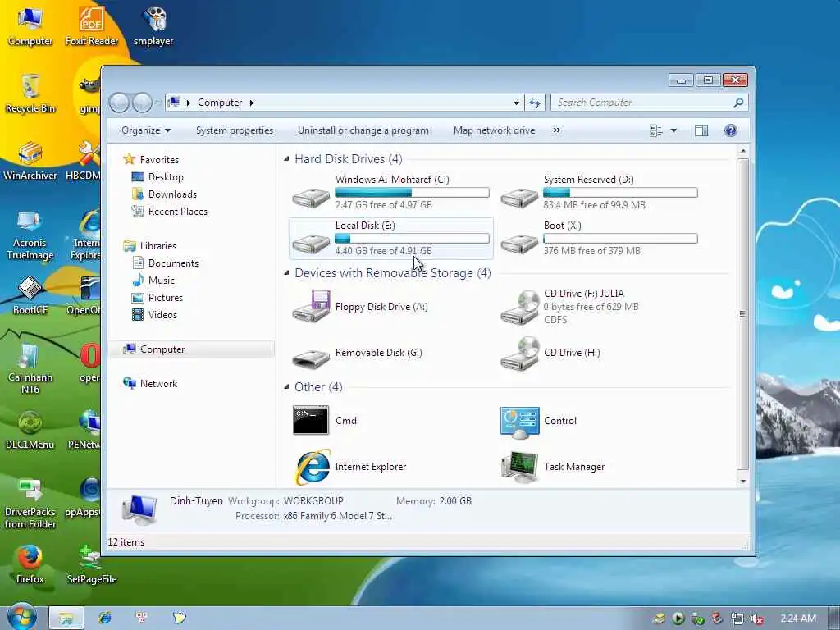Click the Explorer forward button
The width and height of the screenshot is (840, 630).
tap(142, 103)
